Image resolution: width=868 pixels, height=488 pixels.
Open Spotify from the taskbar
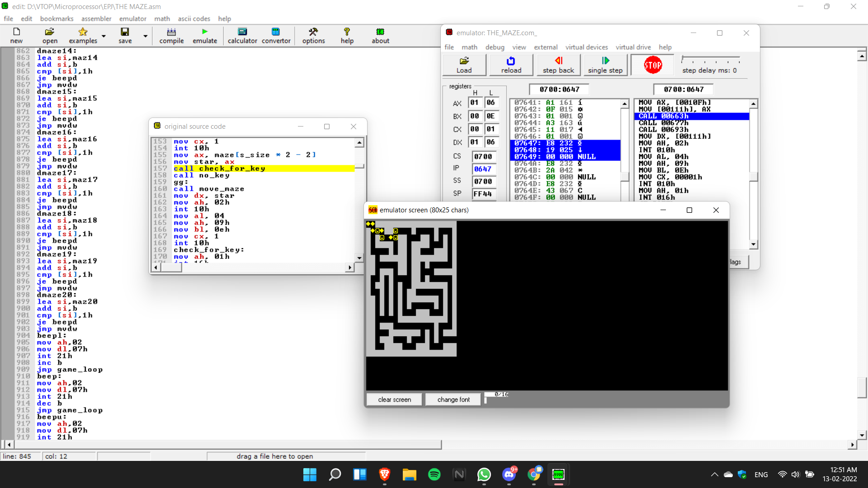(434, 474)
